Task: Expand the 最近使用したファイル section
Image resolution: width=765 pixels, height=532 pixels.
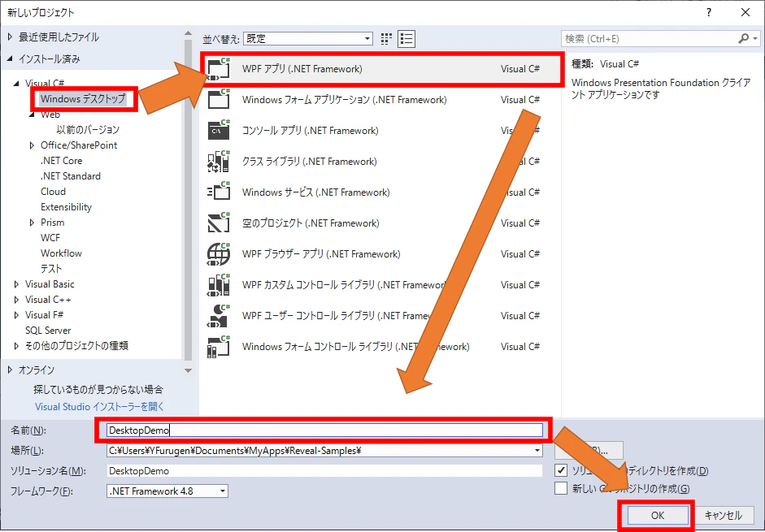Action: click(11, 37)
